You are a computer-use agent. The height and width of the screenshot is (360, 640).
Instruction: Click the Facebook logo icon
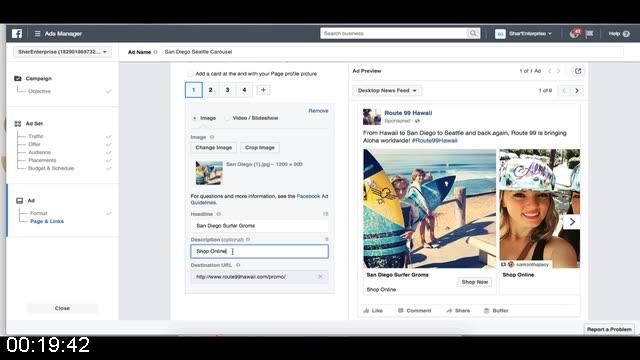(x=17, y=33)
